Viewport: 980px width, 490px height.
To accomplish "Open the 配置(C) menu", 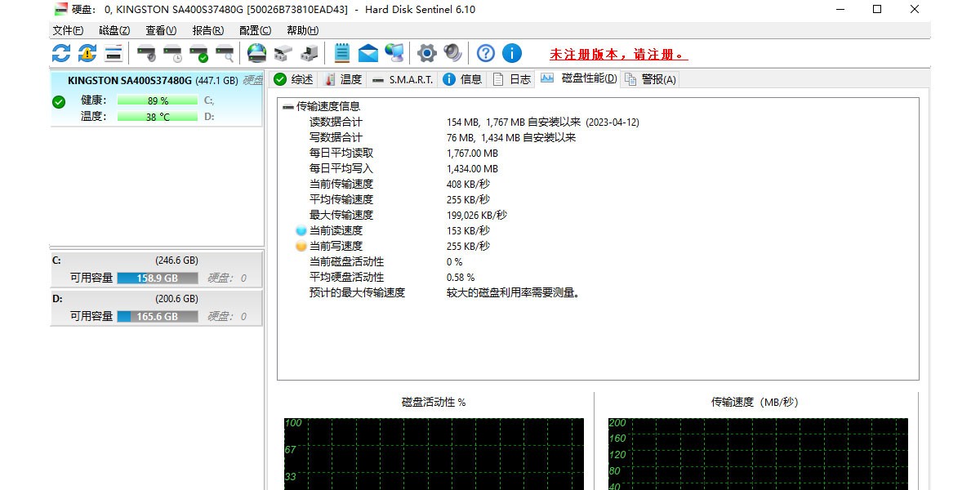I will tap(255, 30).
